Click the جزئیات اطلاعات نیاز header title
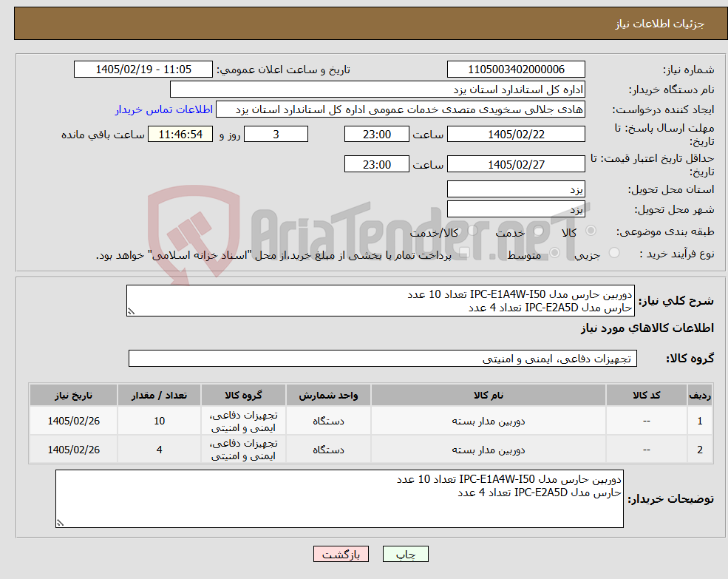728x579 pixels. (660, 24)
